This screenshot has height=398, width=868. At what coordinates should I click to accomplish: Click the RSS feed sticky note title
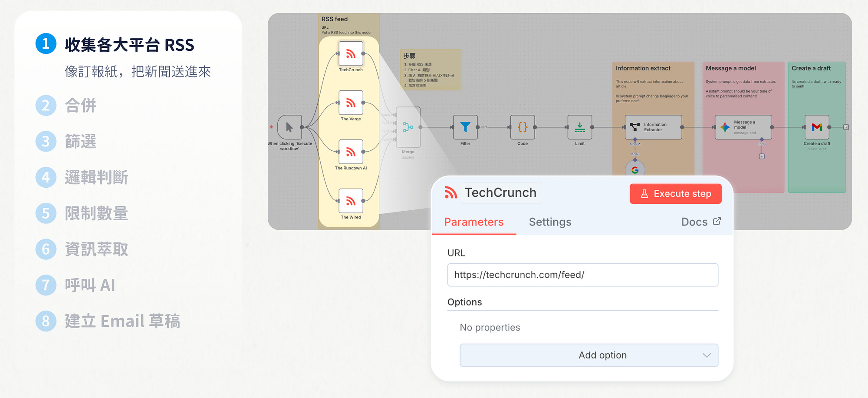(x=334, y=19)
